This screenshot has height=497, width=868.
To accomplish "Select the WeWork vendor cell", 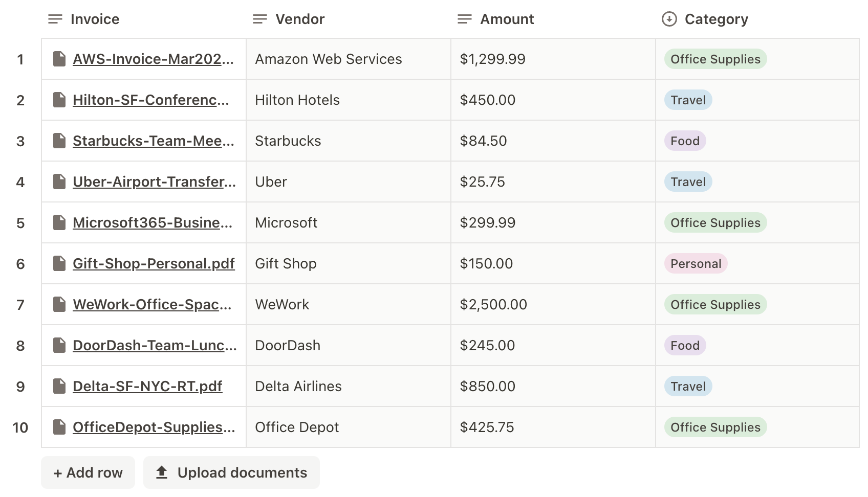I will click(x=349, y=304).
